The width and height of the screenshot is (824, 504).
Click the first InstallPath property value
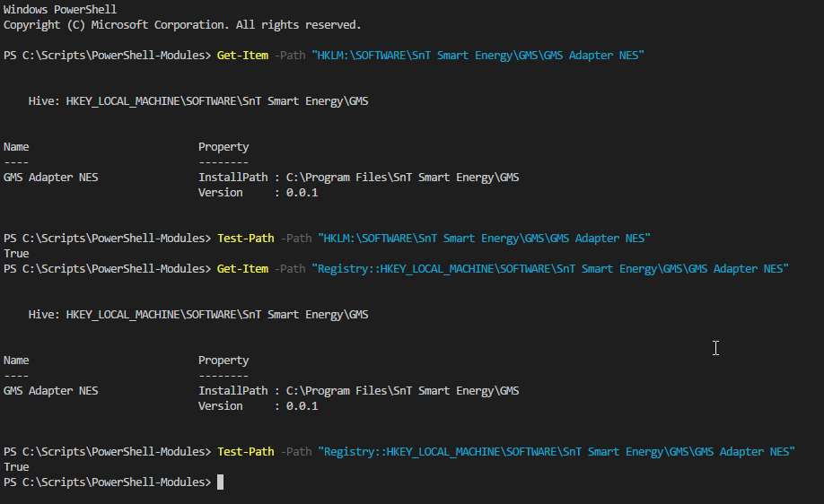[402, 178]
